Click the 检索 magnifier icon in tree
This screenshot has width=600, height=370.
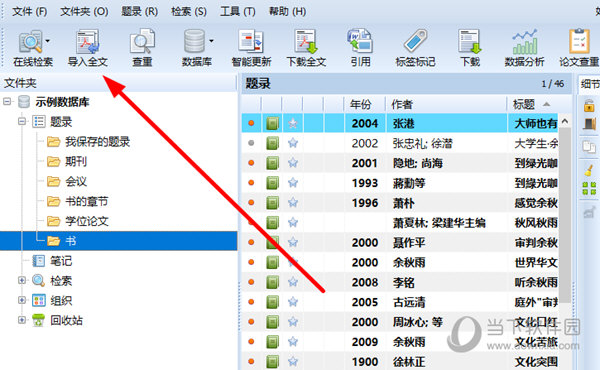[38, 280]
